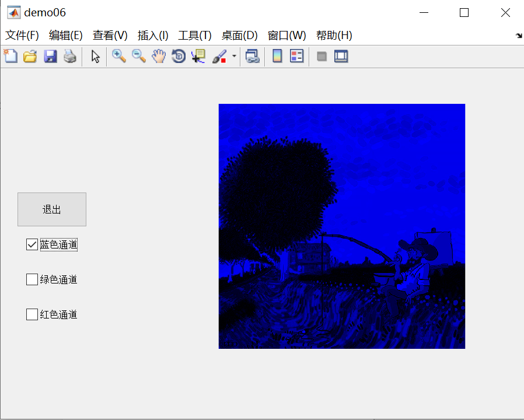
Task: Enable the 红色通道 checkbox
Action: click(32, 314)
